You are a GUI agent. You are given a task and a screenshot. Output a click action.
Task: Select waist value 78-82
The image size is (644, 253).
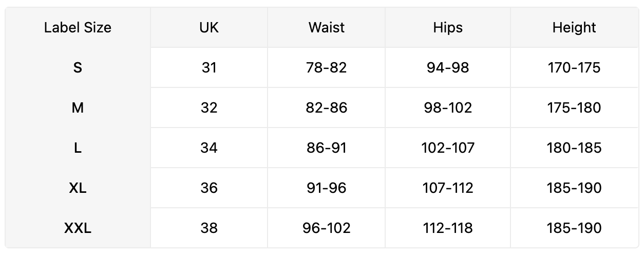click(327, 67)
